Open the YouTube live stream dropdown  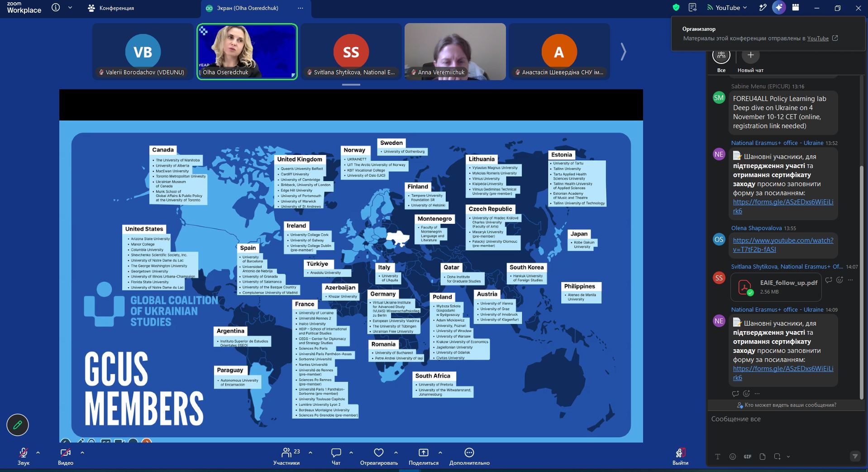(727, 7)
